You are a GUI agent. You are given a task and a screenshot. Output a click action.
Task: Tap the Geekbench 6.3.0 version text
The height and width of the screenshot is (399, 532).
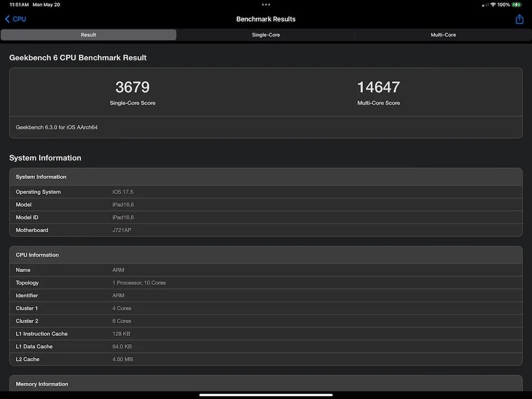(x=56, y=127)
